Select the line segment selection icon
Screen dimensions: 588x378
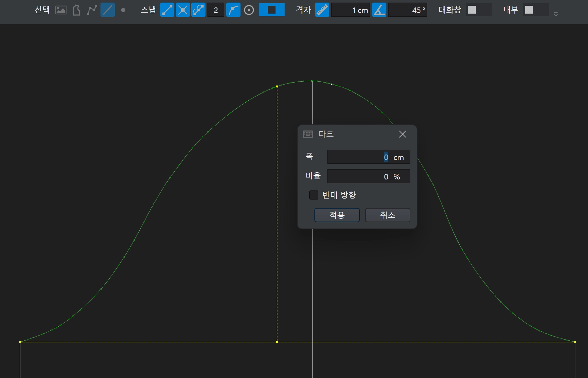[x=108, y=10]
